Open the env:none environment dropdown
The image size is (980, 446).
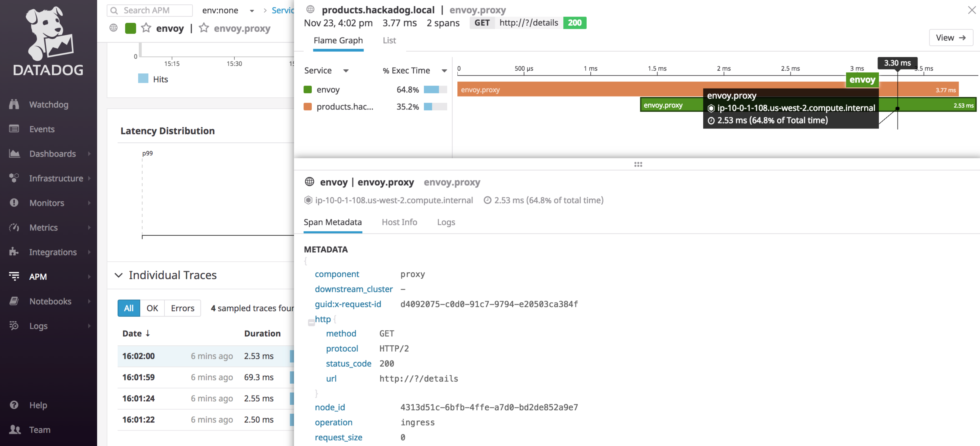pos(251,11)
